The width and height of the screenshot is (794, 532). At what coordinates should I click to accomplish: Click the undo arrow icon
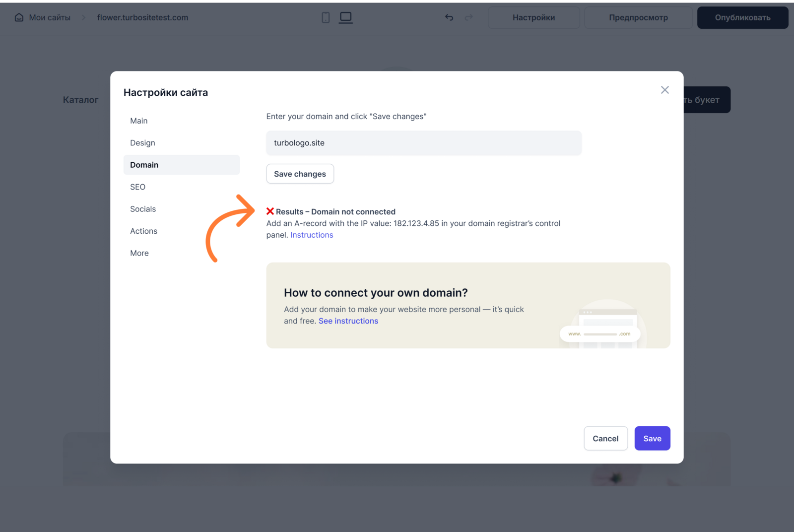click(449, 17)
